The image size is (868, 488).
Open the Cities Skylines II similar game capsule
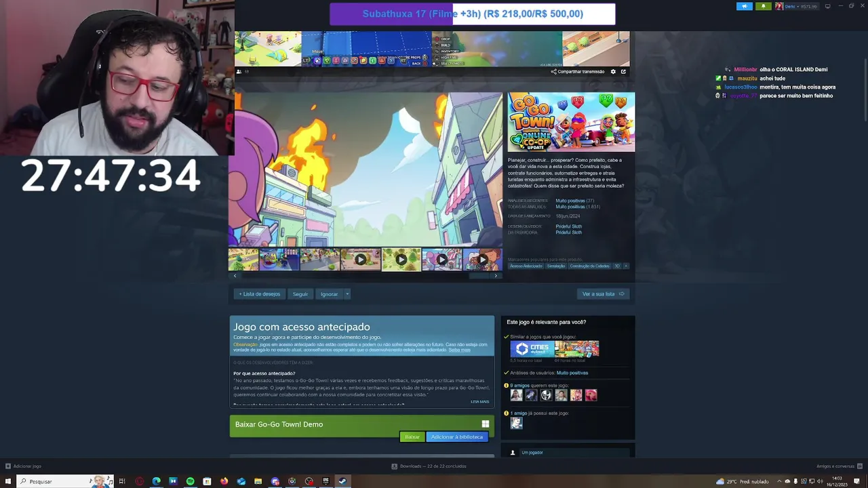click(532, 349)
